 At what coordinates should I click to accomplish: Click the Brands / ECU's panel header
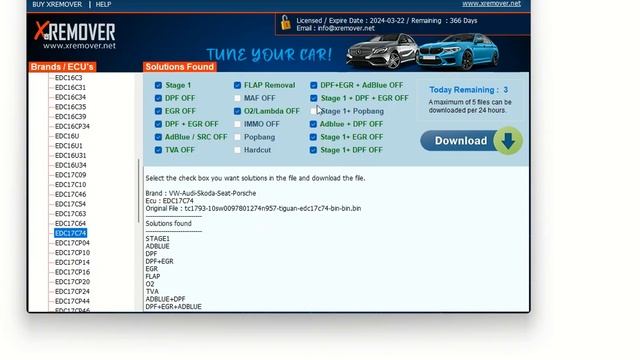[x=62, y=67]
